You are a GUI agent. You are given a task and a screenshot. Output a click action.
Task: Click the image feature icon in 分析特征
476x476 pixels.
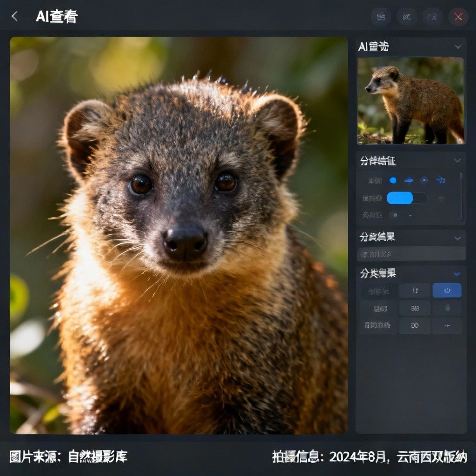pos(440,181)
